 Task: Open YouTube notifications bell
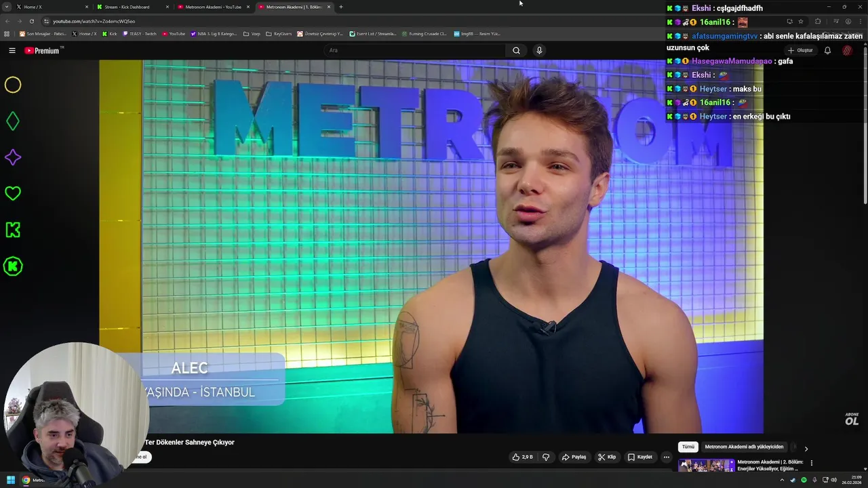point(827,50)
